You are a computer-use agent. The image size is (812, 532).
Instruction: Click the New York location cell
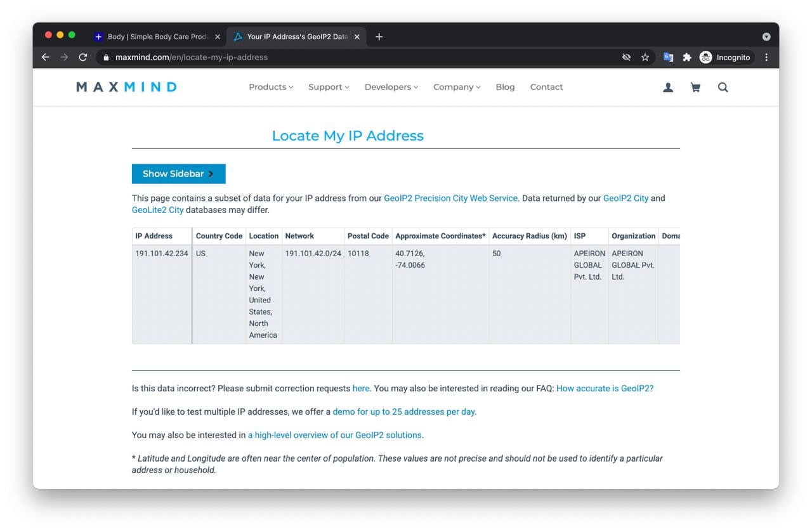pyautogui.click(x=263, y=294)
